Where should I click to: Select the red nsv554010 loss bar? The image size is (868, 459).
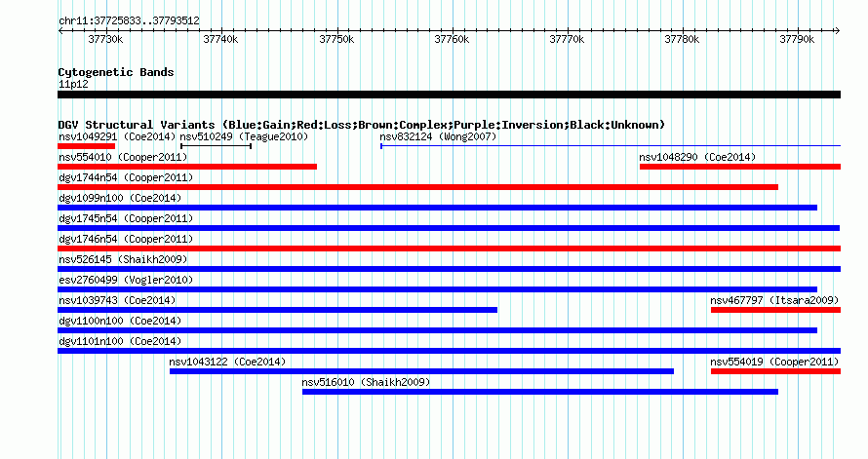187,167
